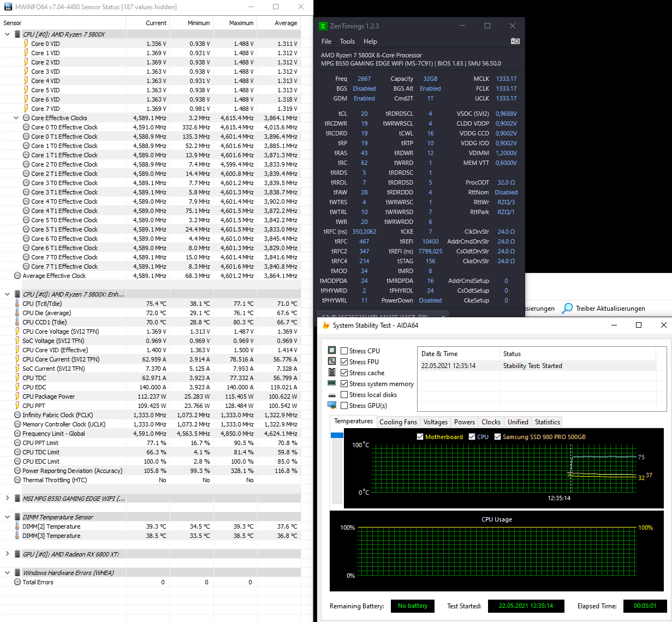This screenshot has width=672, height=622.
Task: Click the magnifier icon beside Treiber Aktualisierungen
Action: pyautogui.click(x=568, y=309)
